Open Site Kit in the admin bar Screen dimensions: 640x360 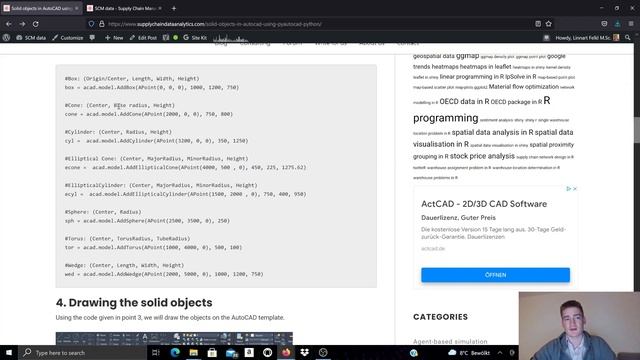point(195,38)
